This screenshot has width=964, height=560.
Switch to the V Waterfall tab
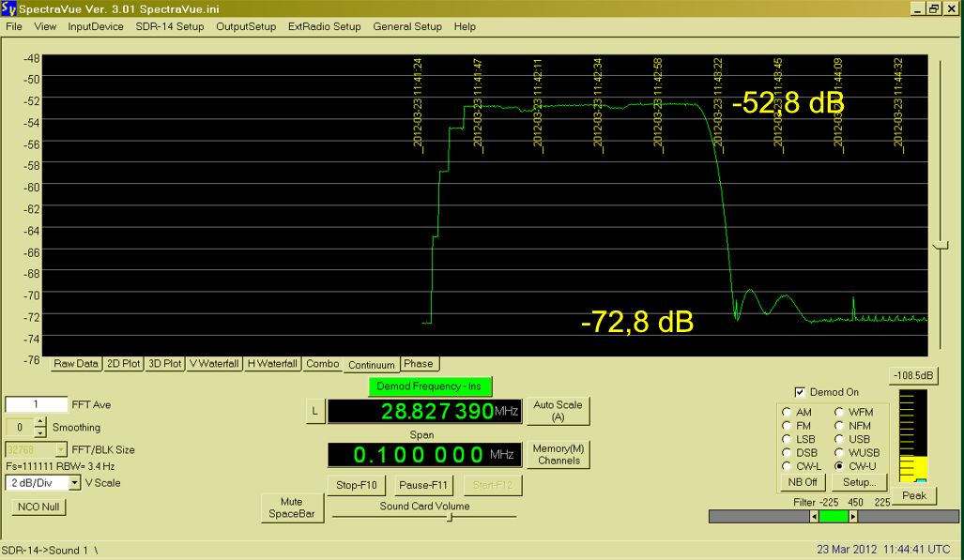(x=213, y=364)
